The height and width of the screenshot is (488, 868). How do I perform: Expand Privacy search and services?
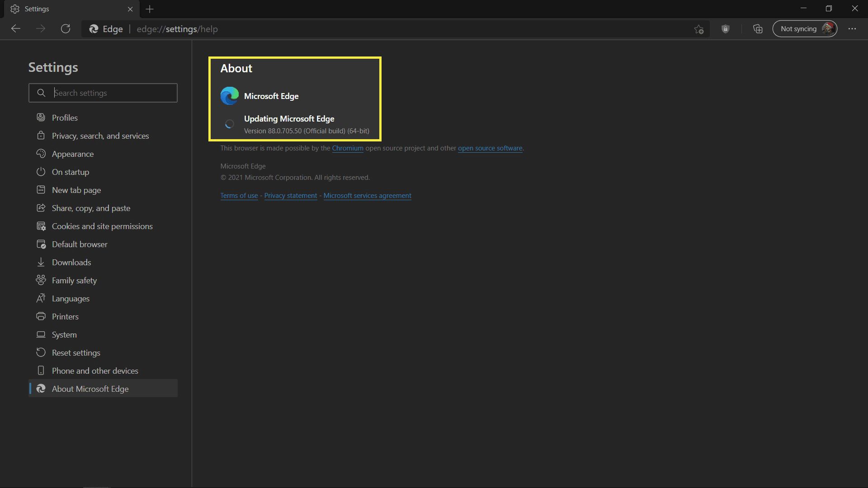(x=100, y=135)
